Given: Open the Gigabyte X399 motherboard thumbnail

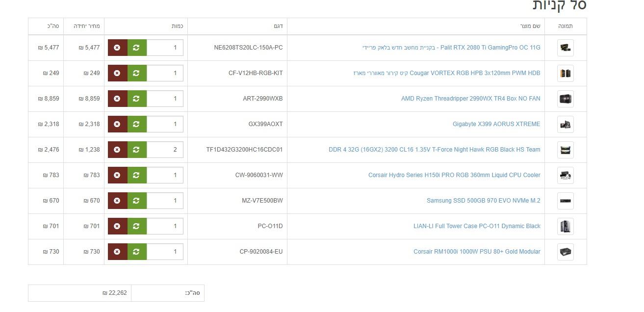Looking at the screenshot, I should click(x=566, y=124).
